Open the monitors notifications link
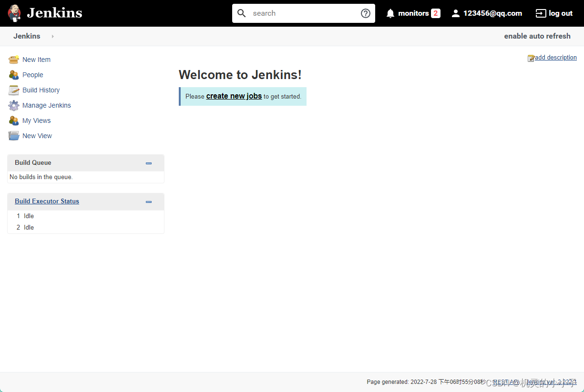The width and height of the screenshot is (584, 392). 413,13
